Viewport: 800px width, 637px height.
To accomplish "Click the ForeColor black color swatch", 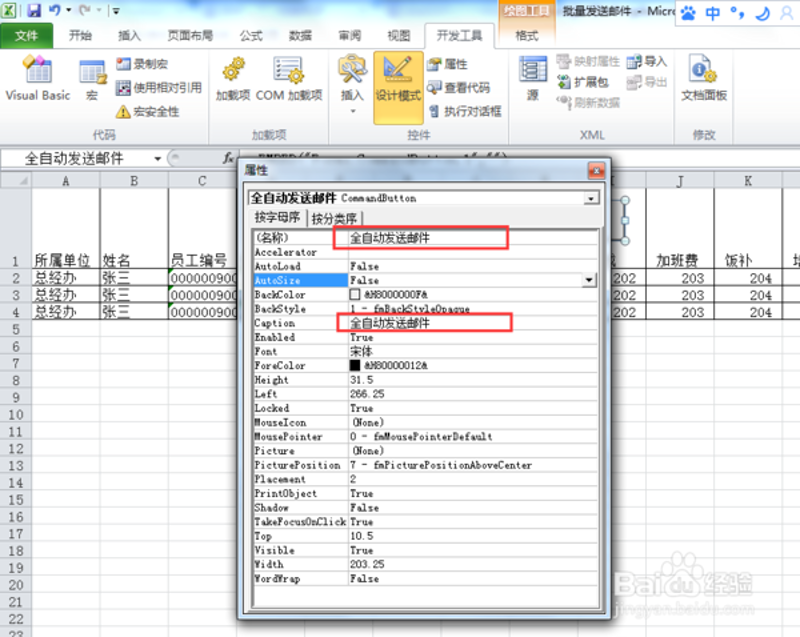I will pyautogui.click(x=355, y=365).
